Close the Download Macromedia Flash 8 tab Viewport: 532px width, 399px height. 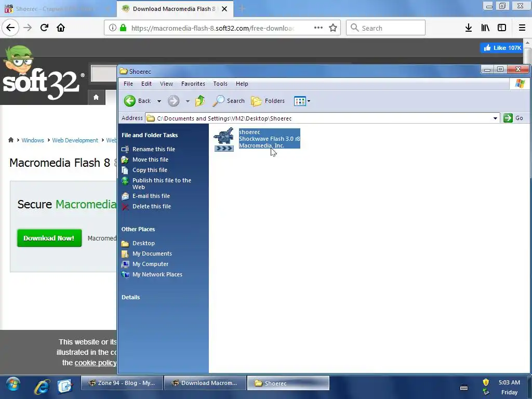[x=224, y=9]
